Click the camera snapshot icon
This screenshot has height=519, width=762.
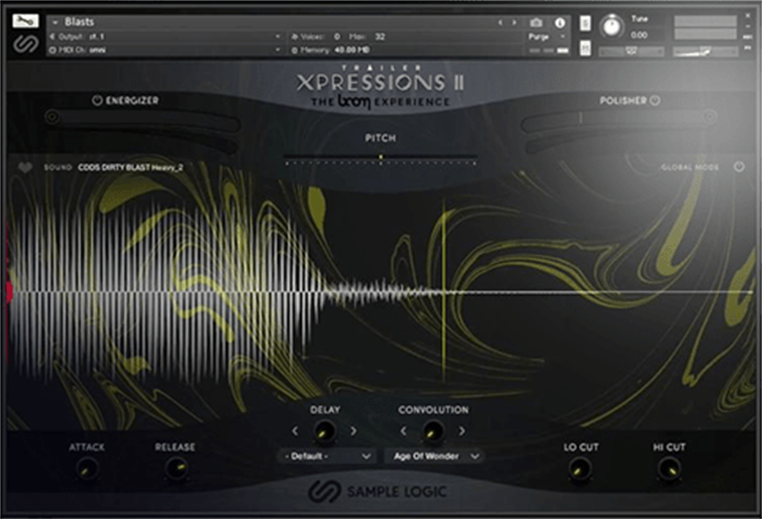point(536,22)
